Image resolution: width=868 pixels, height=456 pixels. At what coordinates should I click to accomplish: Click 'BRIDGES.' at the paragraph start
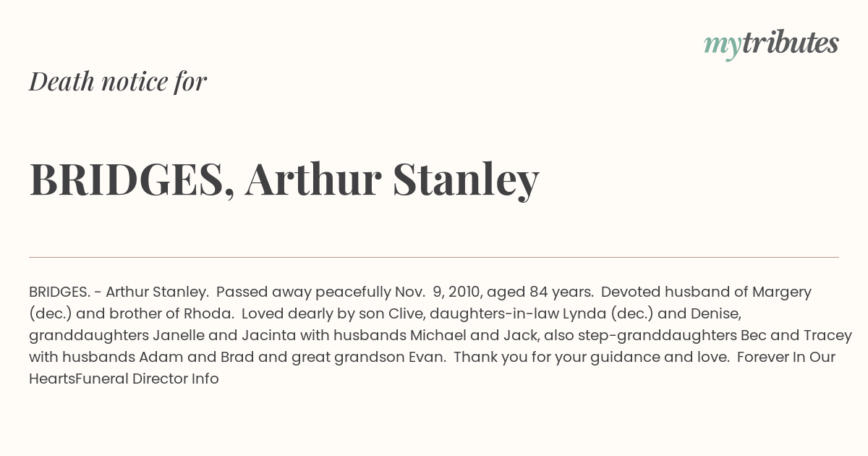(60, 292)
